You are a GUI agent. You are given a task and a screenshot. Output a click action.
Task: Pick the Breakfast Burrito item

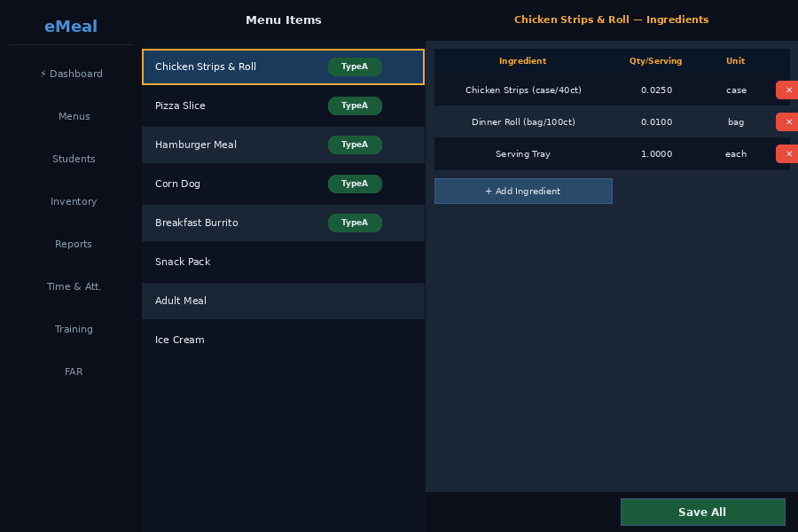pyautogui.click(x=283, y=223)
